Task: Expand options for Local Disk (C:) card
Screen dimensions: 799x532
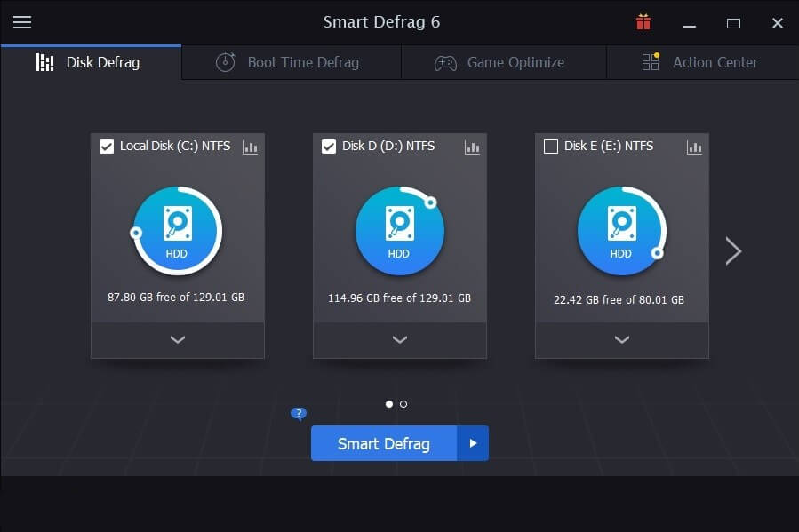Action: pyautogui.click(x=177, y=340)
